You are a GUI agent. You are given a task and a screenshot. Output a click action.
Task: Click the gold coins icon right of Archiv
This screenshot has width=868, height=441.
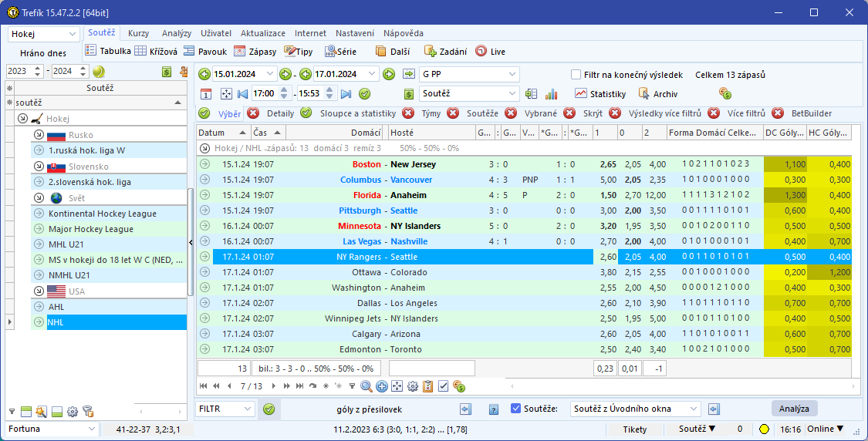click(725, 93)
